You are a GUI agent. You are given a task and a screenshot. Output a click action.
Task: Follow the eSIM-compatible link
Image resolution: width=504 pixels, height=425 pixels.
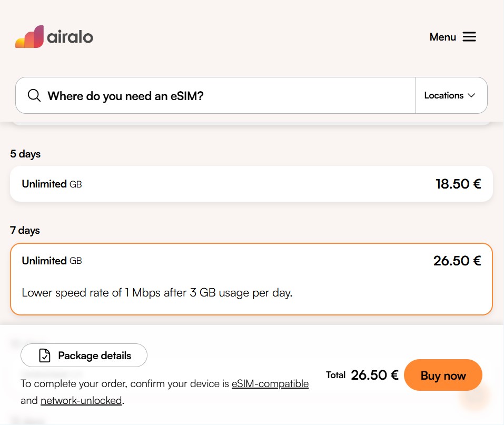(270, 383)
